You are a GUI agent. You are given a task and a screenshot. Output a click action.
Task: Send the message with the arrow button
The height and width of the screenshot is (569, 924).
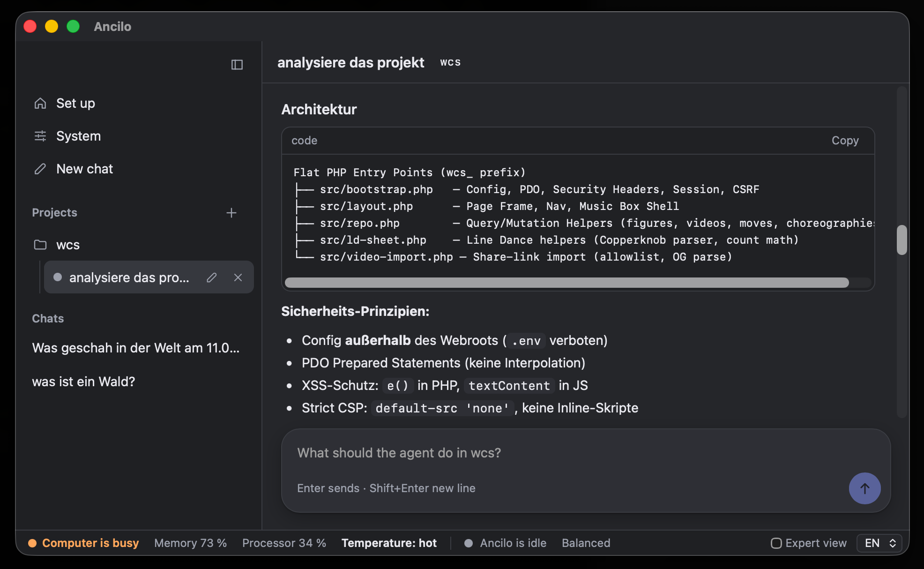(864, 488)
